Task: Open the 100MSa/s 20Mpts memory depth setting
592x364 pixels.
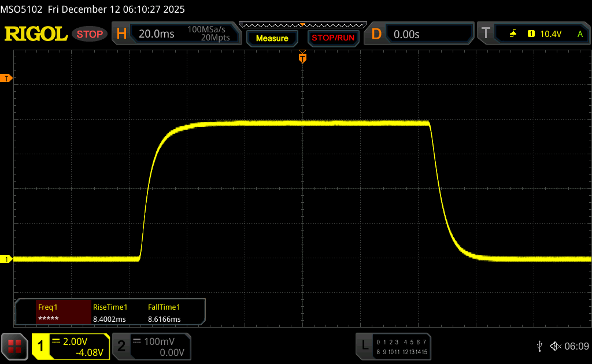Action: pyautogui.click(x=208, y=34)
